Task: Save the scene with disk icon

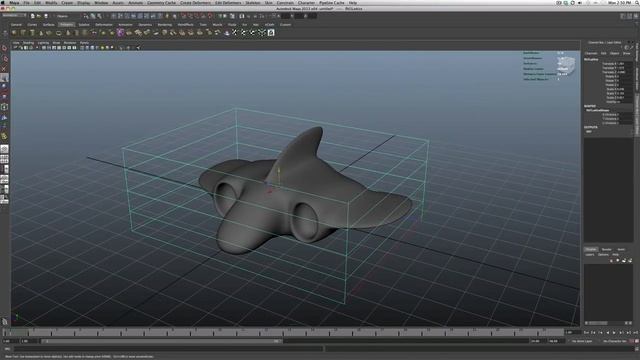Action: click(x=46, y=16)
